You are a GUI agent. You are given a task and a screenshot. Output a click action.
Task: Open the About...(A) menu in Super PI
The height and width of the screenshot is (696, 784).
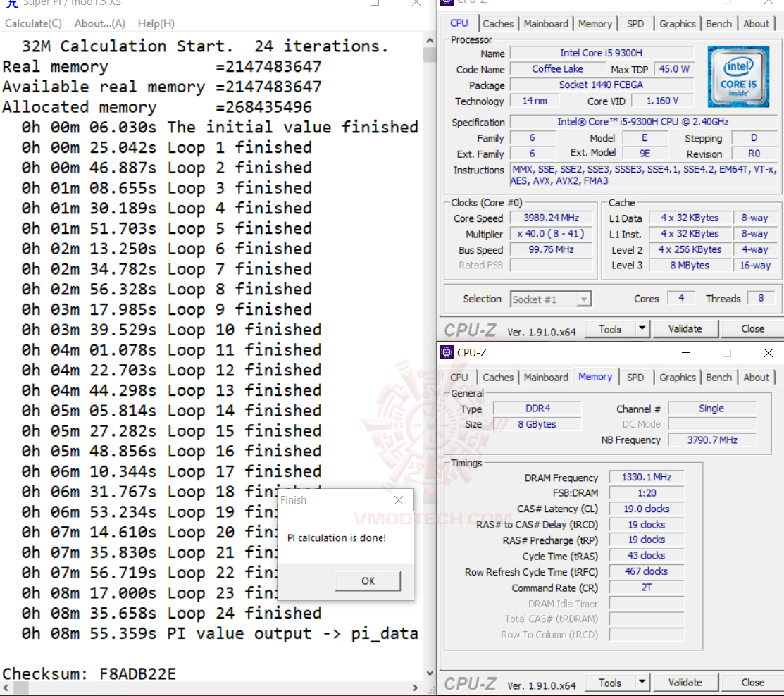(x=99, y=23)
